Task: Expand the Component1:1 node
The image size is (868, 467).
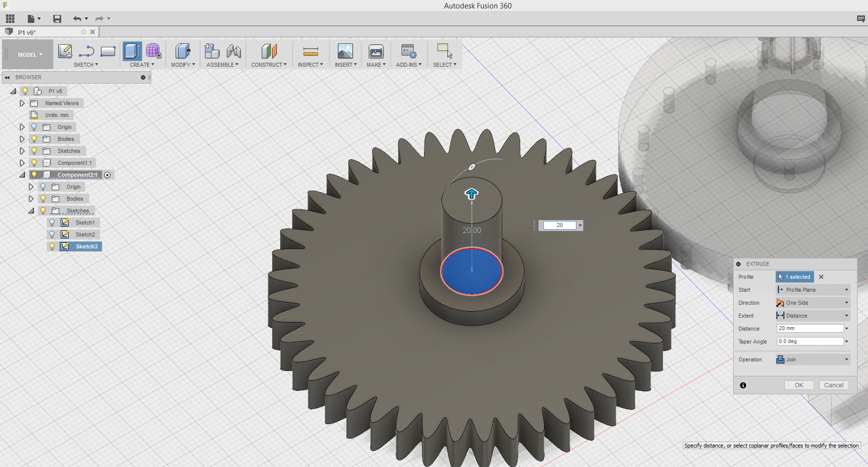Action: [x=22, y=163]
